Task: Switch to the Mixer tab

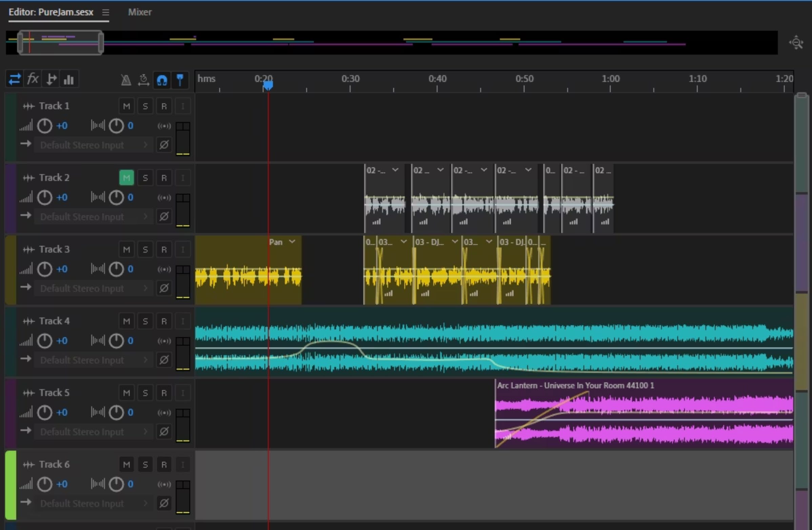Action: [140, 12]
